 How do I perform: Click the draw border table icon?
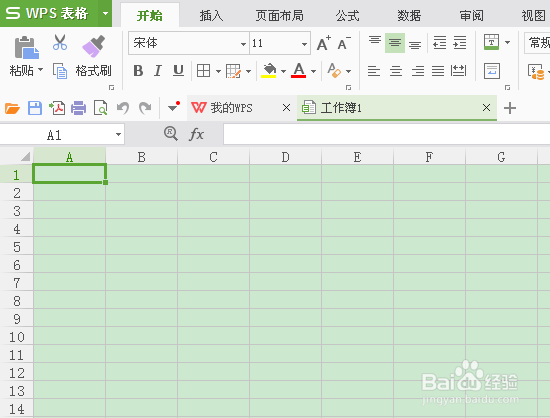point(234,71)
